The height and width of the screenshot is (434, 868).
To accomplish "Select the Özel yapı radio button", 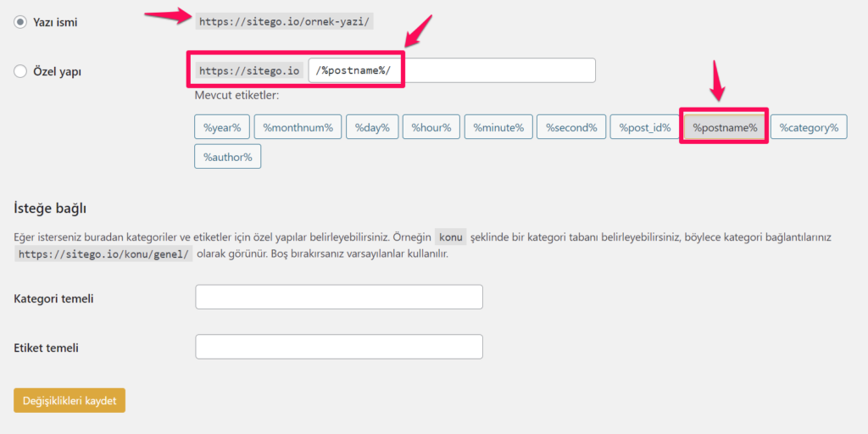I will click(20, 72).
